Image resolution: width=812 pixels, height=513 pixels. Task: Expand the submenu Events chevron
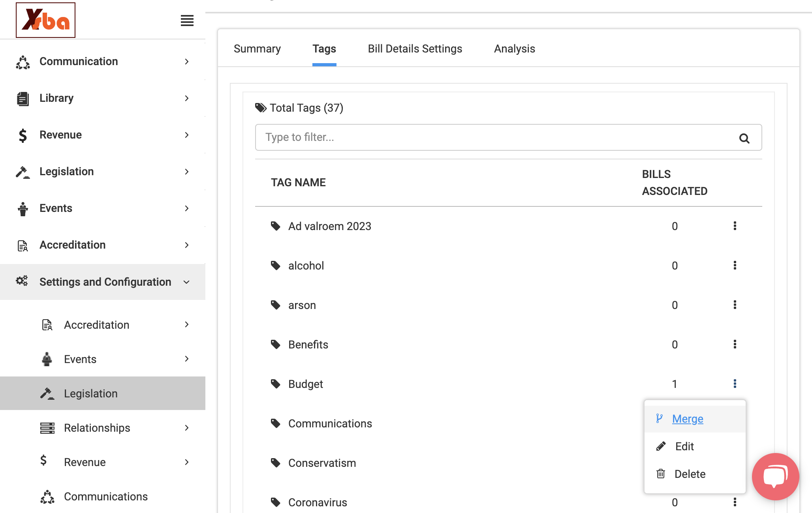click(x=187, y=359)
